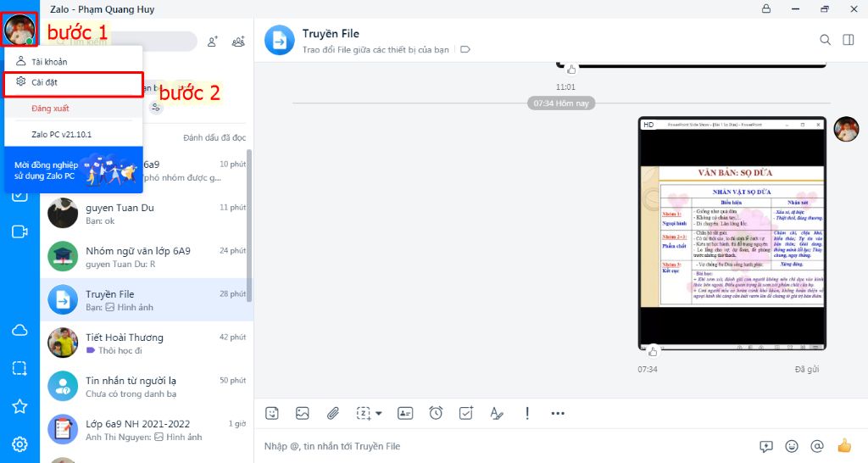868x463 pixels.
Task: Open the shared slide image thumbnail
Action: [x=732, y=234]
